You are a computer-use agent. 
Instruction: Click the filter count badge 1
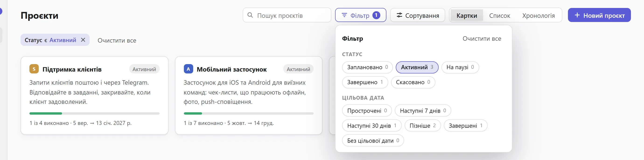(x=376, y=15)
